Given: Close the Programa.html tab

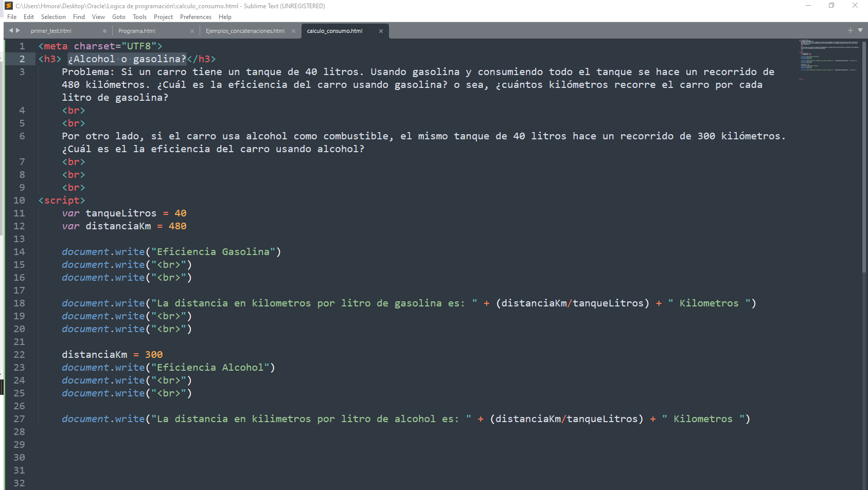Looking at the screenshot, I should (192, 31).
